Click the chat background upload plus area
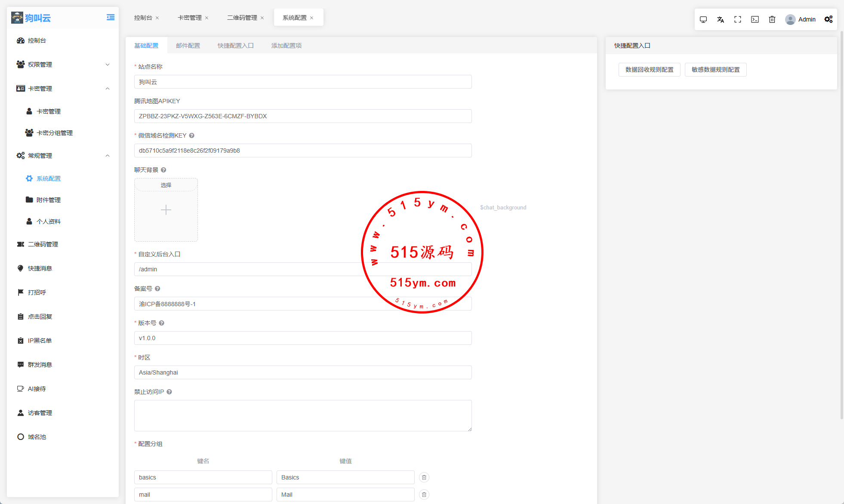This screenshot has height=504, width=844. point(166,210)
